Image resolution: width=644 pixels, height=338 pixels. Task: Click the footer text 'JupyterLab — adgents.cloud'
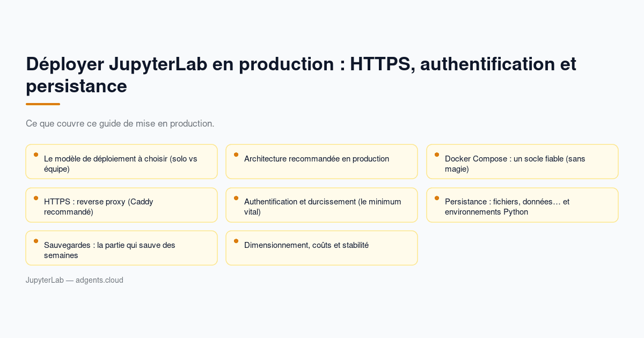[75, 280]
